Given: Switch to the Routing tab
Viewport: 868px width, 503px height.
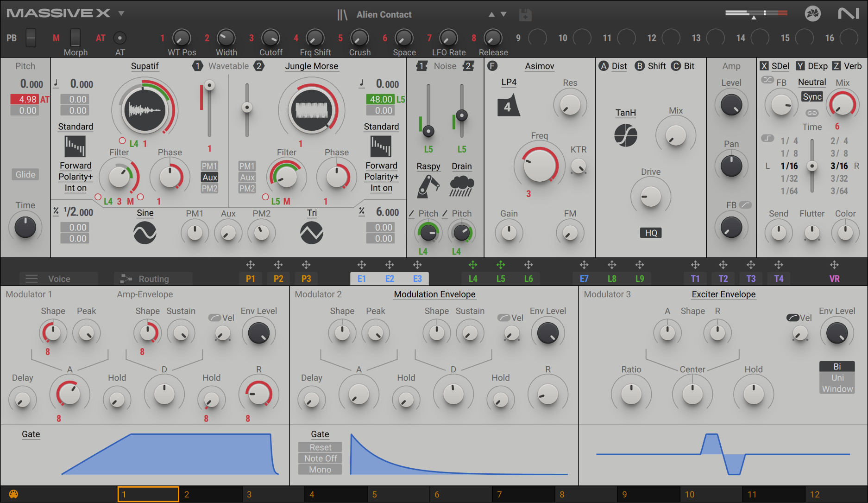Looking at the screenshot, I should click(x=153, y=279).
